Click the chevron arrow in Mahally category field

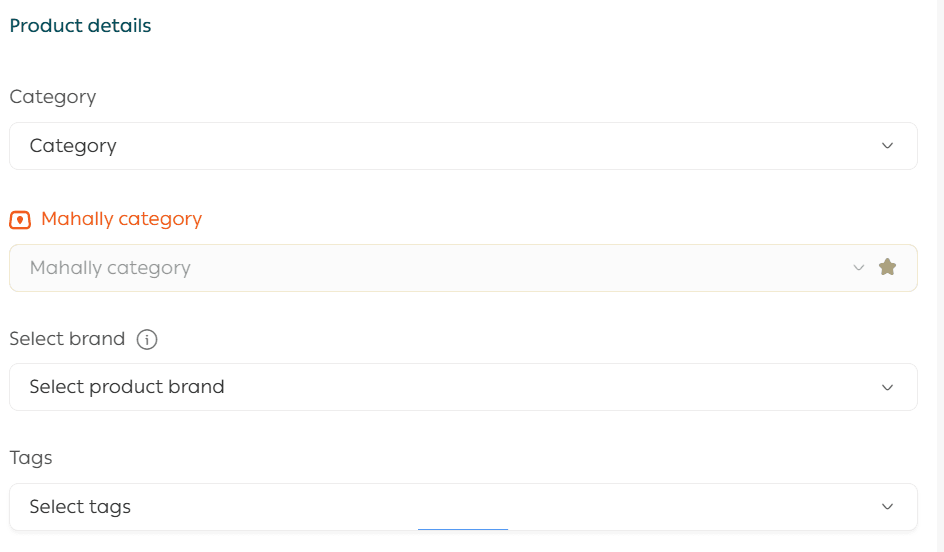click(x=858, y=268)
